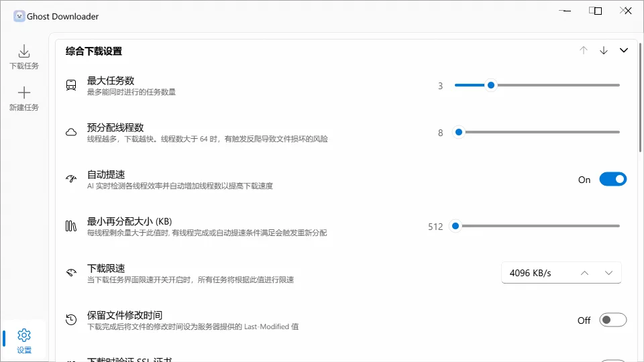Viewport: 644px width, 362px height.
Task: Click the 最小再分配大小 library icon
Action: pyautogui.click(x=71, y=226)
